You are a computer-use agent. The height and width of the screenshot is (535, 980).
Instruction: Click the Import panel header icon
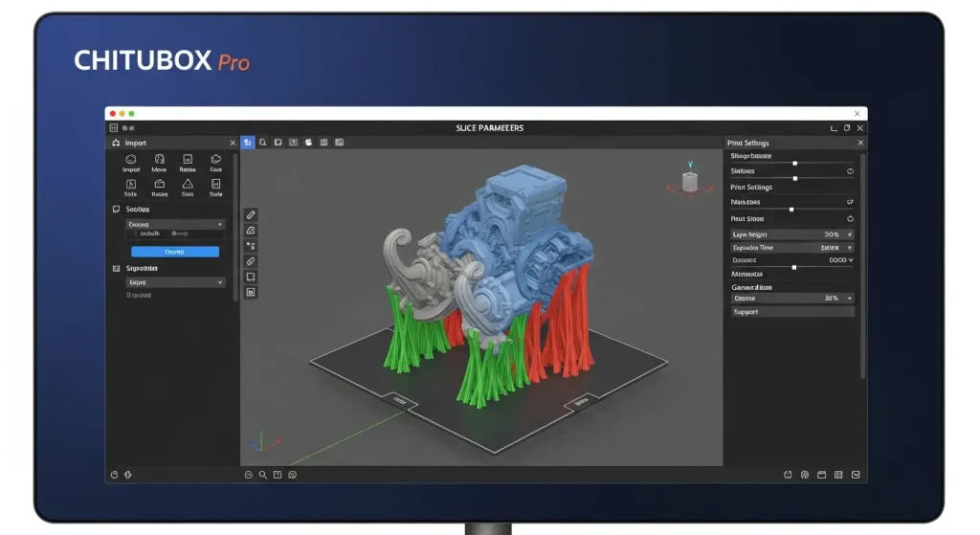[x=116, y=144]
